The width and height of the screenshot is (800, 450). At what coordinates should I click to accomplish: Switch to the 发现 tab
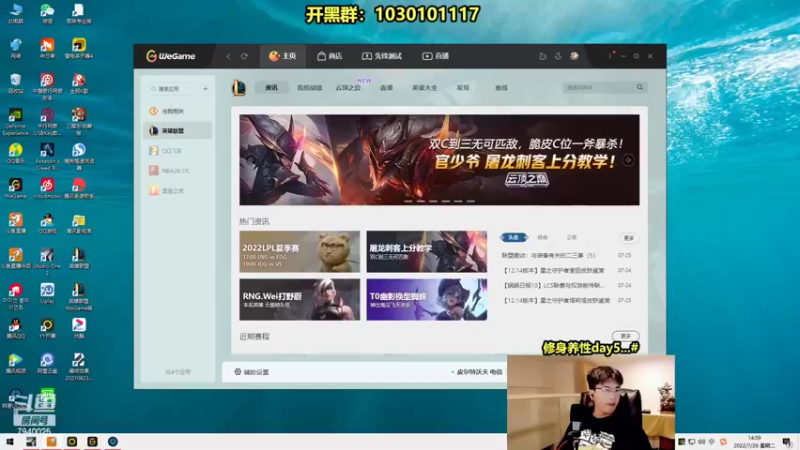pyautogui.click(x=463, y=88)
